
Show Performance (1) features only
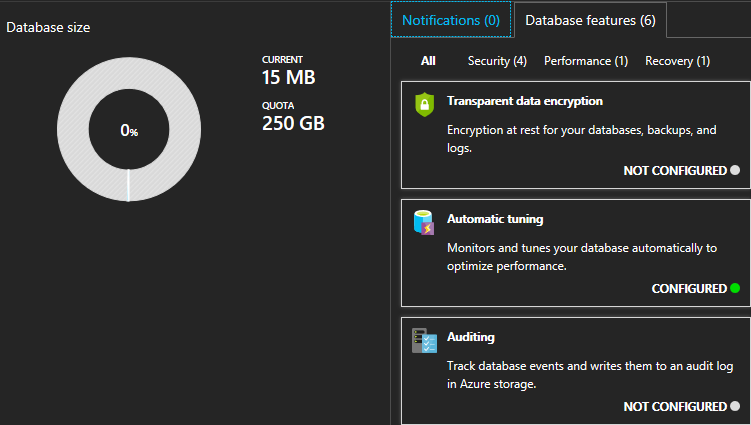586,61
